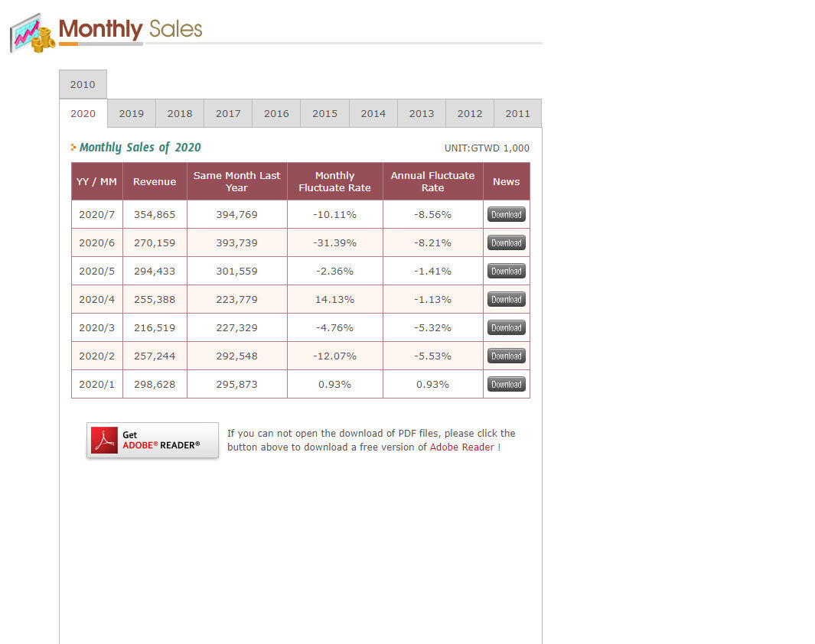This screenshot has width=815, height=644.
Task: Click the Same Month Last Year header
Action: click(236, 182)
